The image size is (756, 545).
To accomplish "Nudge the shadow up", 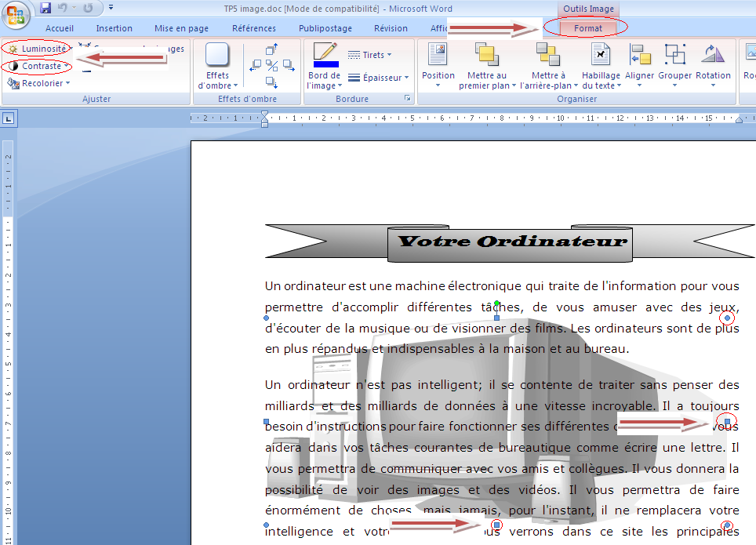I will point(271,49).
